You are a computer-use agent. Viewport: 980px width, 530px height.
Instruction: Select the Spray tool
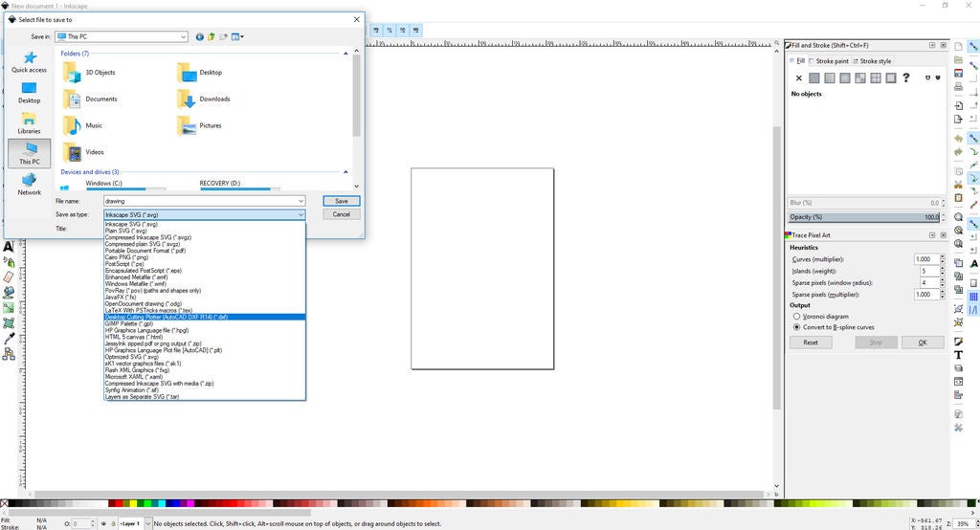click(9, 262)
